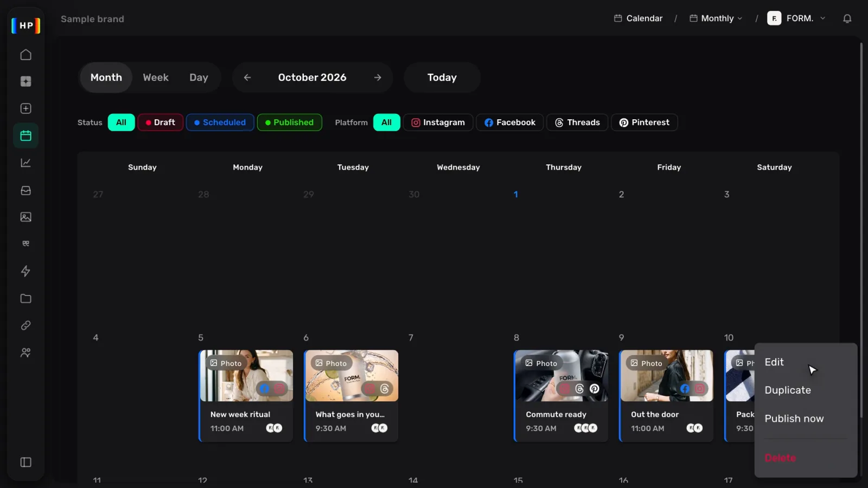Viewport: 868px width, 488px height.
Task: Filter posts by Instagram
Action: [438, 123]
